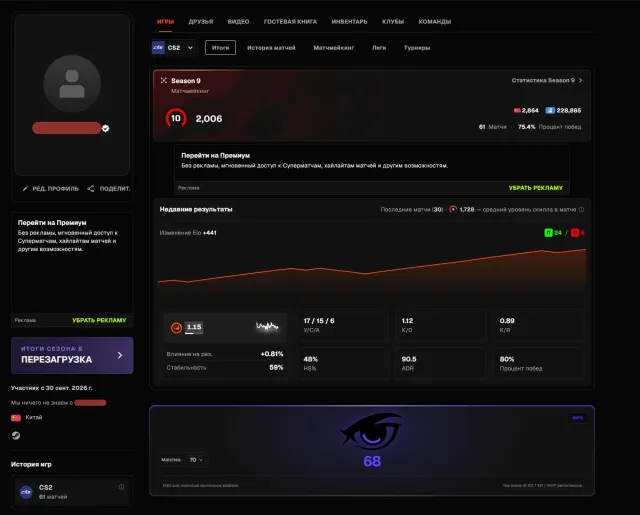Click the red losses badge
640x515 pixels.
click(x=578, y=233)
